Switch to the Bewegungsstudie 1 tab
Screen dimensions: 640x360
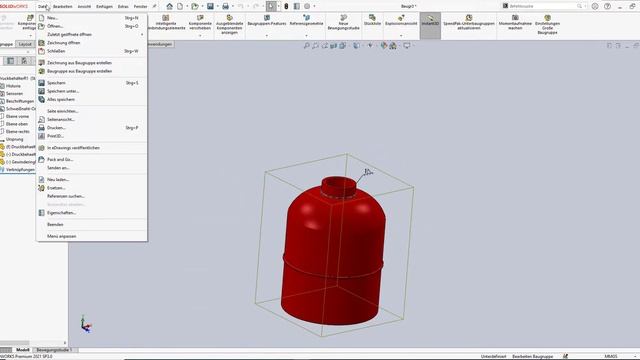point(54,350)
